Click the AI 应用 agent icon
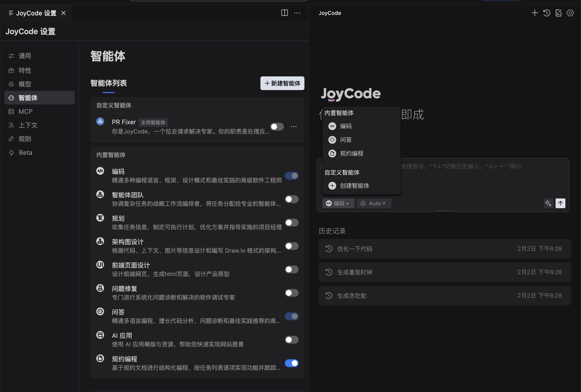581x392 pixels. (x=100, y=335)
